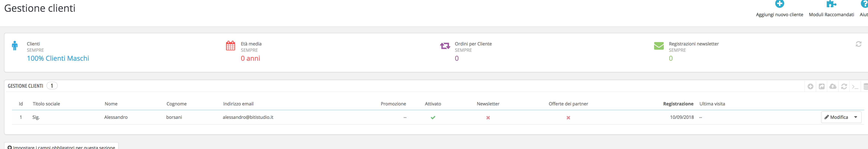Click Impostare i campi obbligatori button

(61, 147)
